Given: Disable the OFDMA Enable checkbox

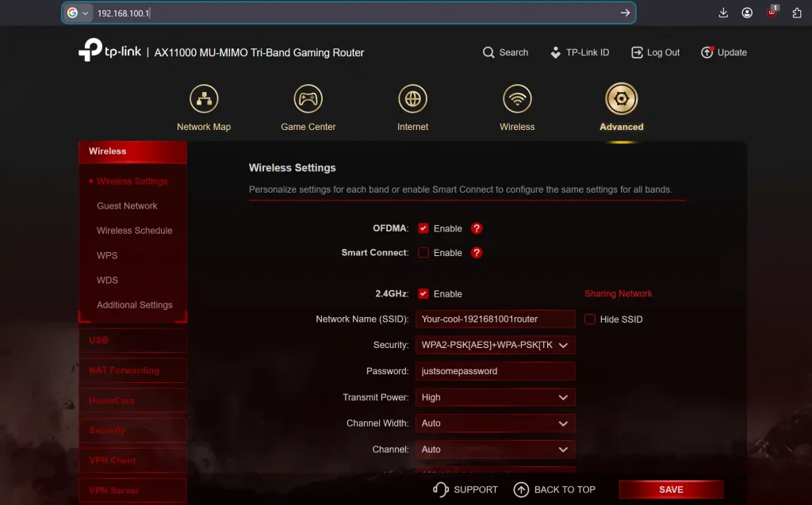Looking at the screenshot, I should coord(423,228).
